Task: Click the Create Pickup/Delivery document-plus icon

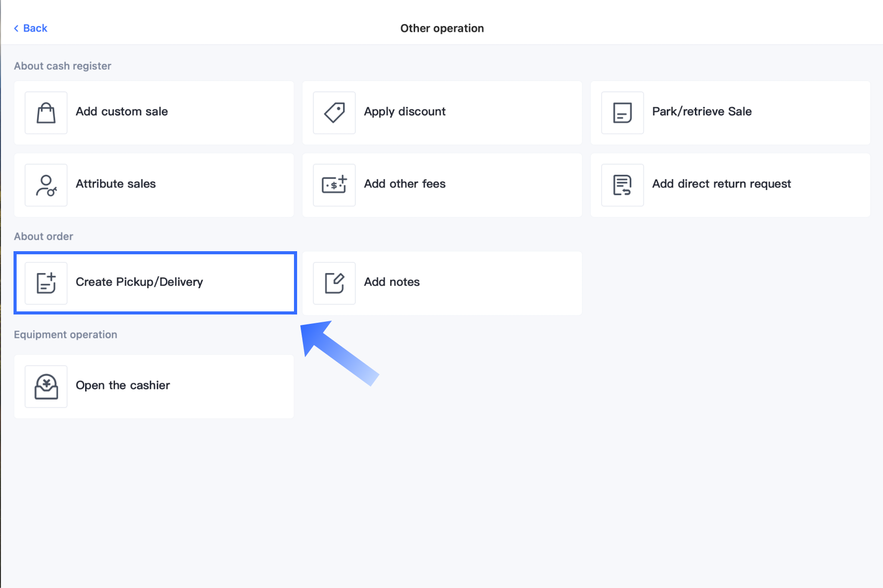Action: (x=46, y=283)
